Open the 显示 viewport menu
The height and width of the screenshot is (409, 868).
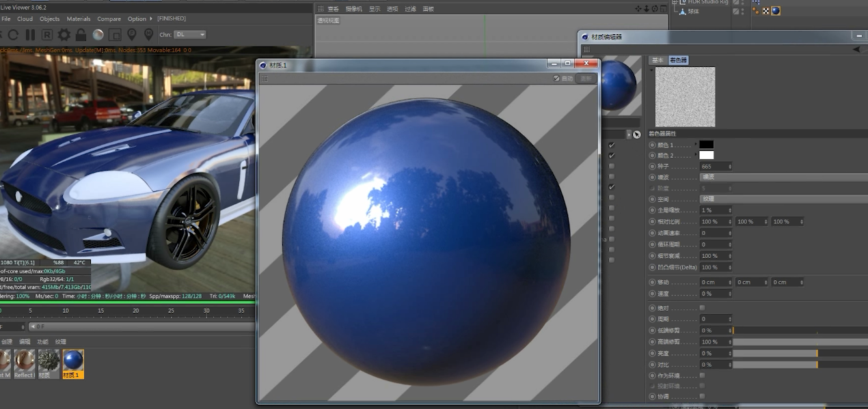(375, 9)
